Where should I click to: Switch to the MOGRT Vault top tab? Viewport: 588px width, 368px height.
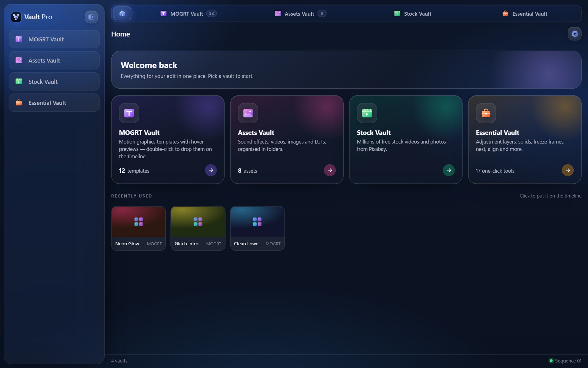[x=188, y=13]
